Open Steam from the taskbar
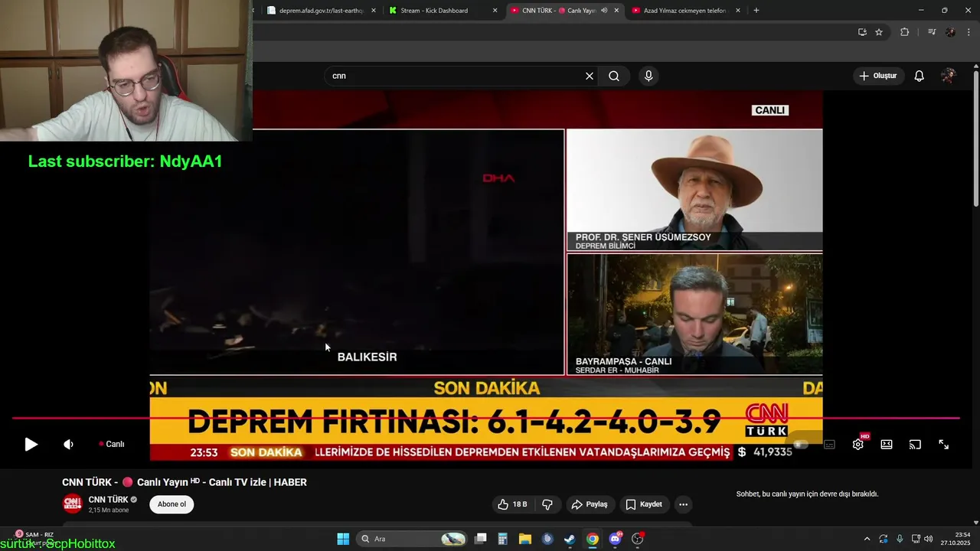980x551 pixels. tap(570, 539)
